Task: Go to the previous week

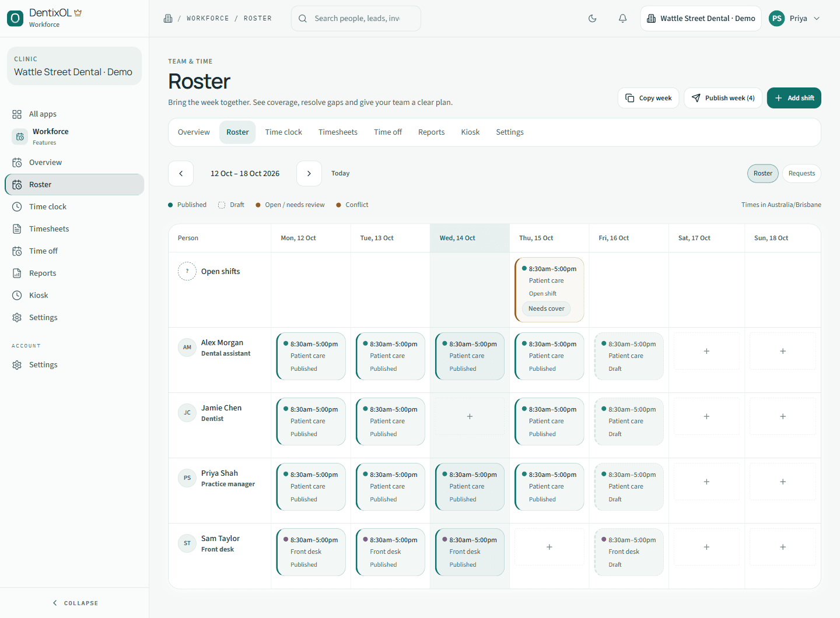Action: coord(181,174)
